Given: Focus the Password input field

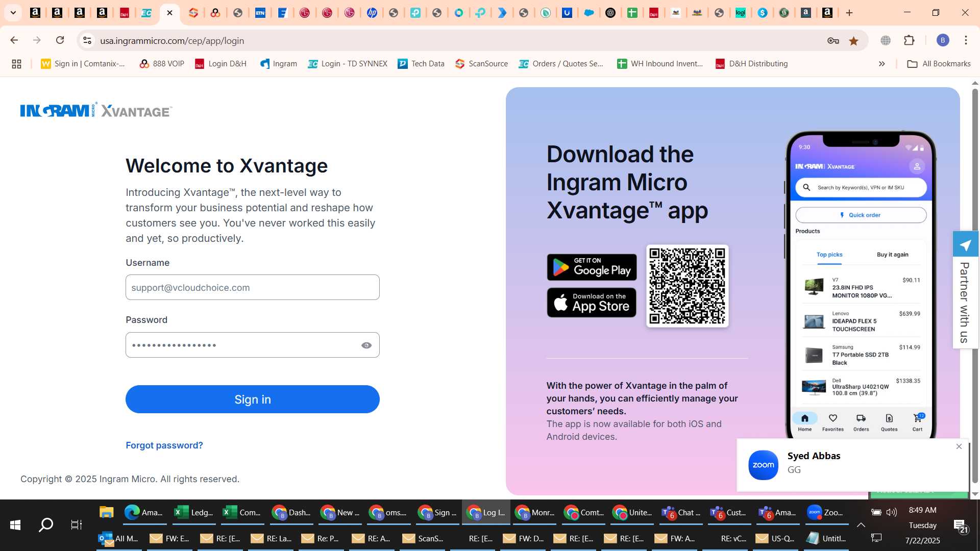Looking at the screenshot, I should tap(253, 345).
